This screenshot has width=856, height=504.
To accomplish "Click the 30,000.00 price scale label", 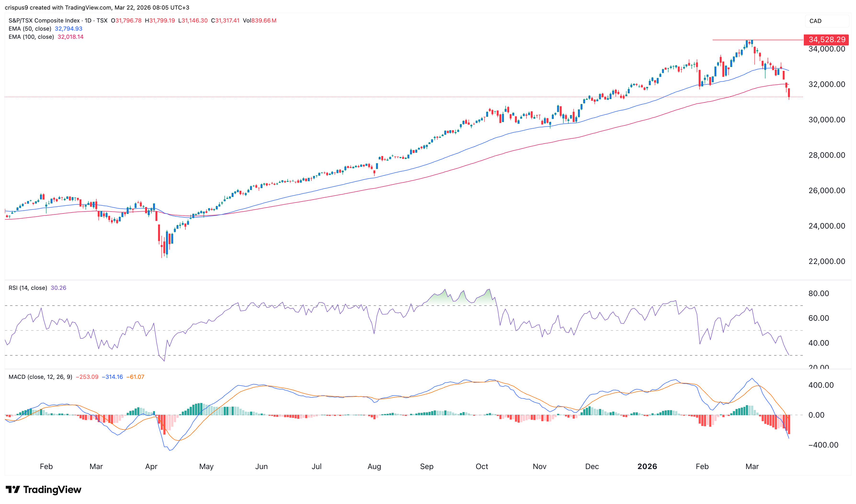I will pyautogui.click(x=827, y=120).
